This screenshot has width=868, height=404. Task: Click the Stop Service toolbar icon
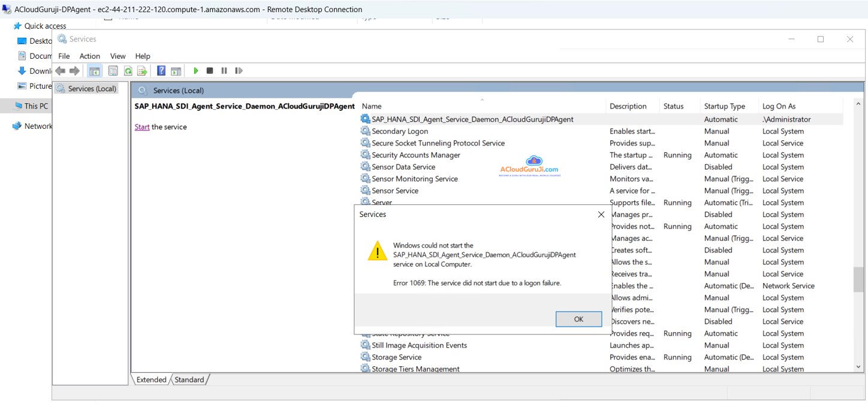tap(210, 71)
